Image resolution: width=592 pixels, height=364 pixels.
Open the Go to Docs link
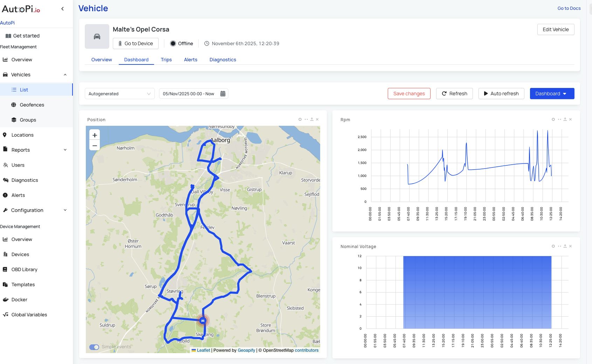[569, 8]
